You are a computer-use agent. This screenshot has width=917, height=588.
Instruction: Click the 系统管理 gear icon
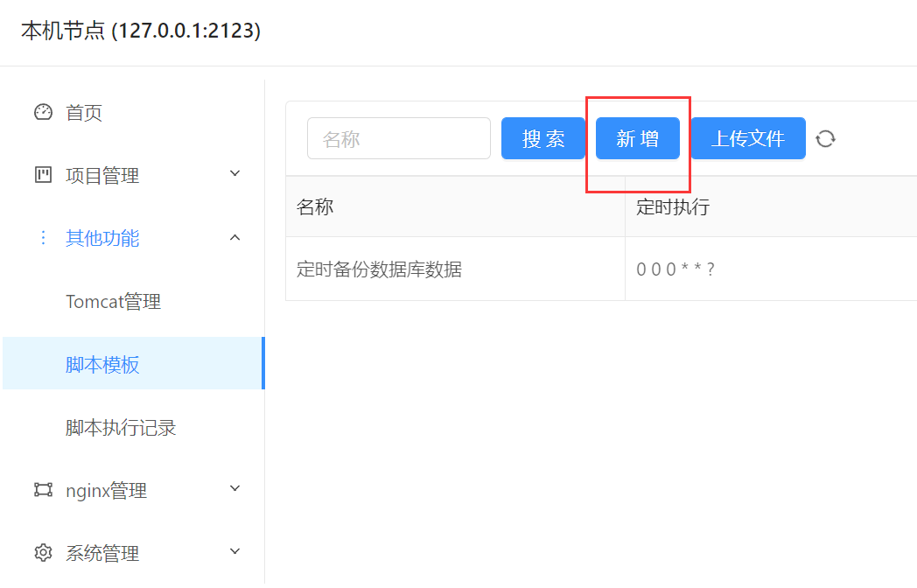(x=43, y=553)
